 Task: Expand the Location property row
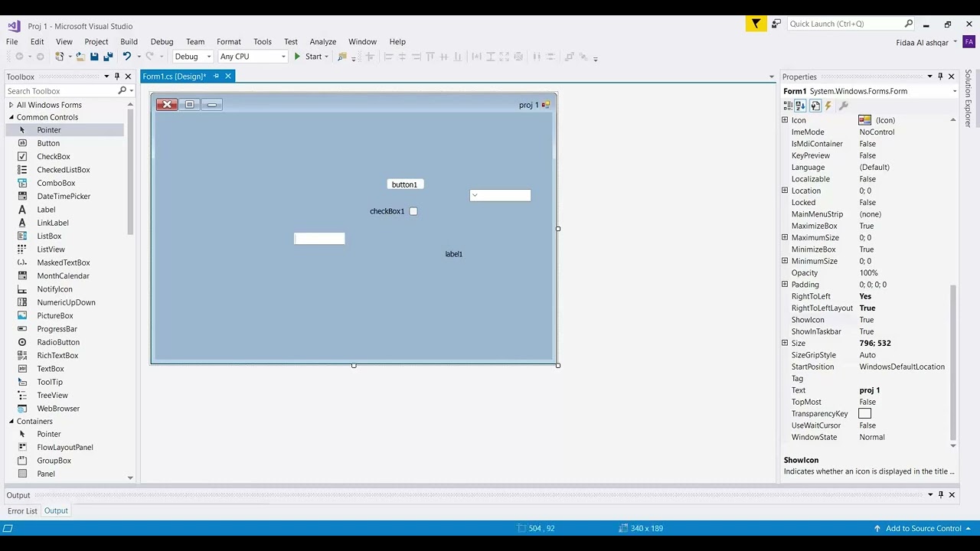tap(785, 191)
